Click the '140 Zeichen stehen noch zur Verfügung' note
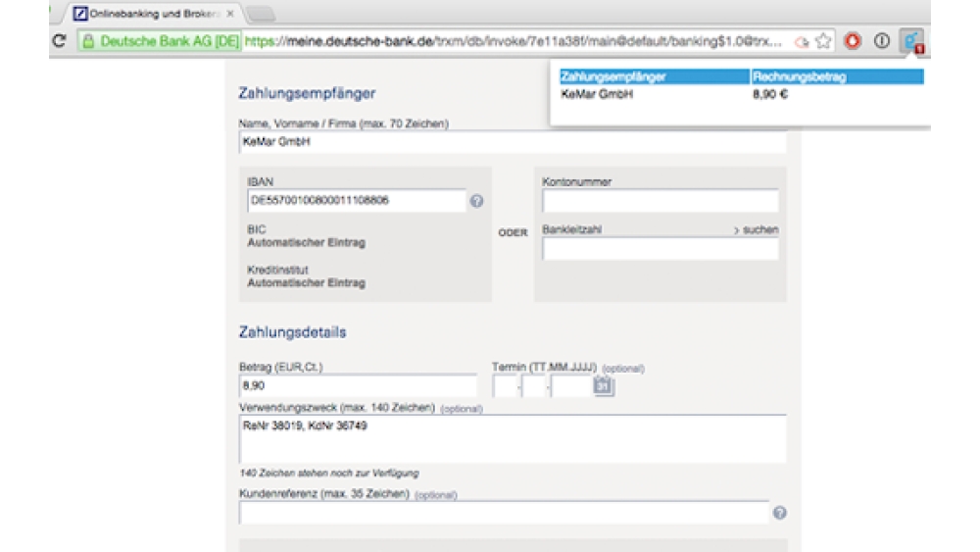This screenshot has width=980, height=552. pyautogui.click(x=329, y=474)
